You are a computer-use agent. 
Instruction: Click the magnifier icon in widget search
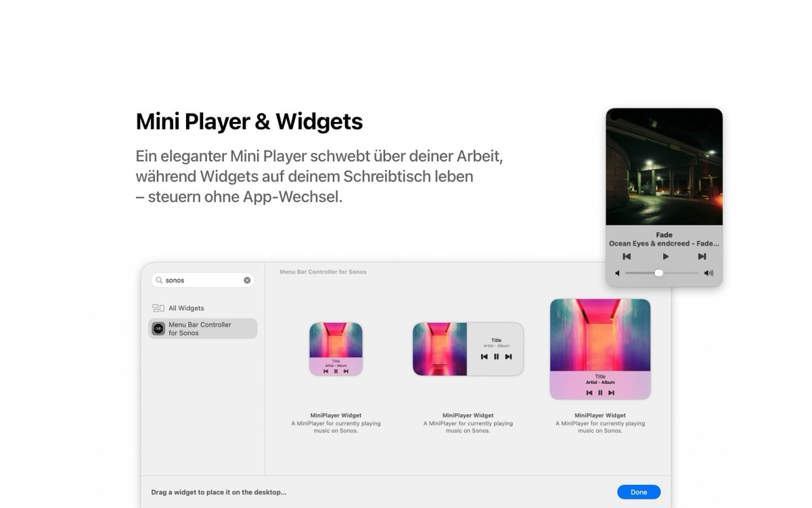[159, 280]
